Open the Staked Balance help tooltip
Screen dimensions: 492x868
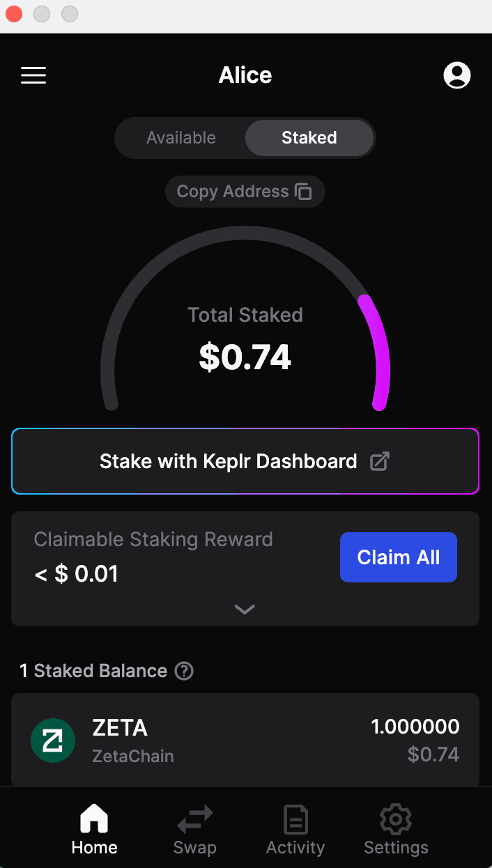(183, 671)
